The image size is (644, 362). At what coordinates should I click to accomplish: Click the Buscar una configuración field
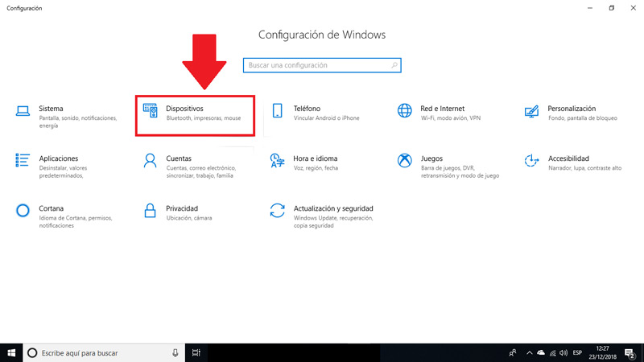click(322, 65)
